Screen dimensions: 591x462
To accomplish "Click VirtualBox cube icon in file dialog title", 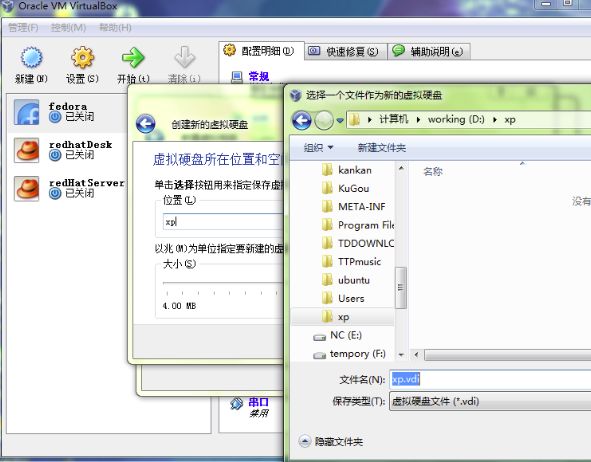I will click(x=296, y=95).
